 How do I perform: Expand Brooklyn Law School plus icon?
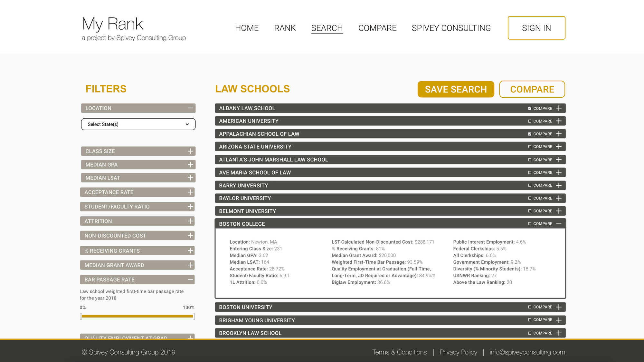pyautogui.click(x=559, y=333)
